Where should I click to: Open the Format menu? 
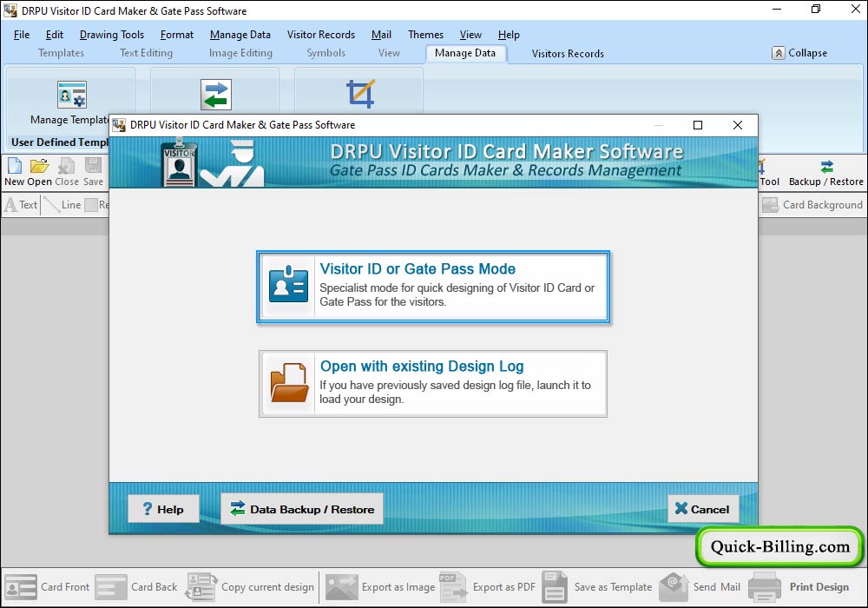177,35
